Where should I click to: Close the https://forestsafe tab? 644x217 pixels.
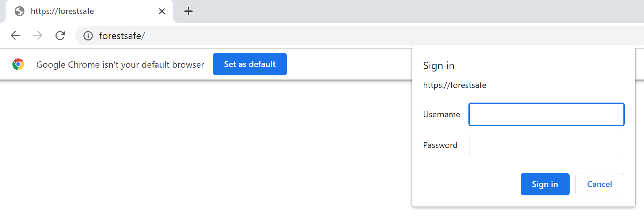[x=162, y=11]
